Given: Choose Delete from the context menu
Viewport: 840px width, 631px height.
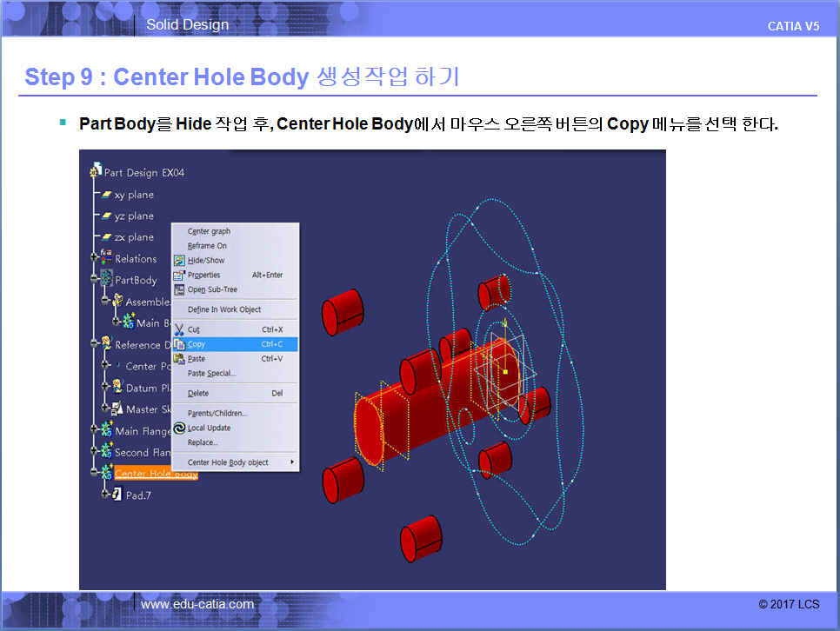Looking at the screenshot, I should click(198, 394).
